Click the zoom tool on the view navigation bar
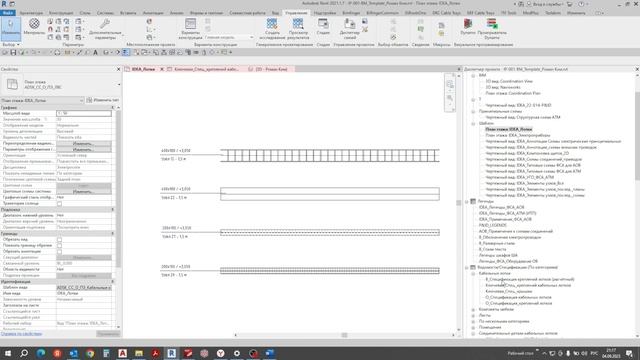Screen dimensions: 640x360 click(x=450, y=98)
